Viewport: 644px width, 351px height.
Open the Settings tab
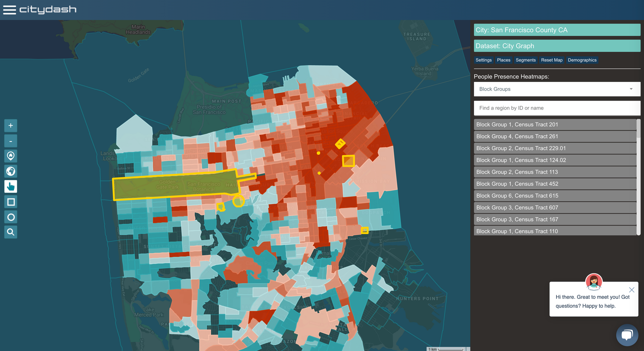click(483, 60)
